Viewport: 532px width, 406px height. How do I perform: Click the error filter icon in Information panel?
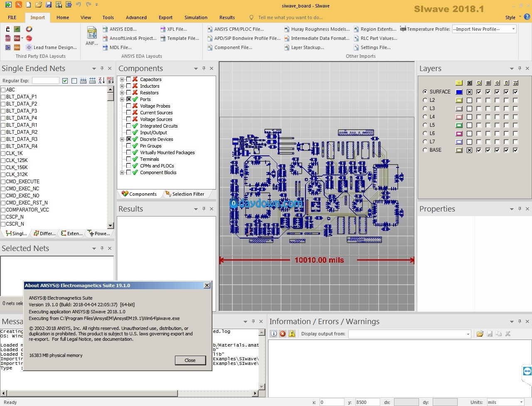(x=283, y=334)
